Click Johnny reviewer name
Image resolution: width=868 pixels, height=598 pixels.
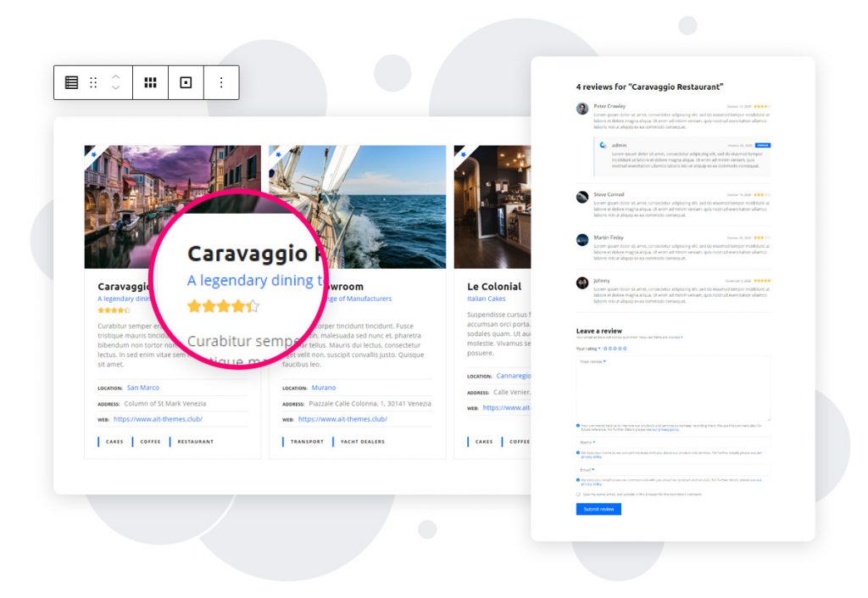[602, 281]
